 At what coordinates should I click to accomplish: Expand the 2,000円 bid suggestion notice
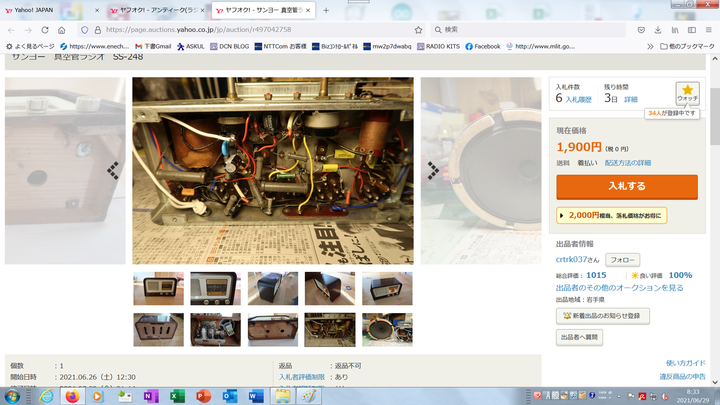point(611,215)
